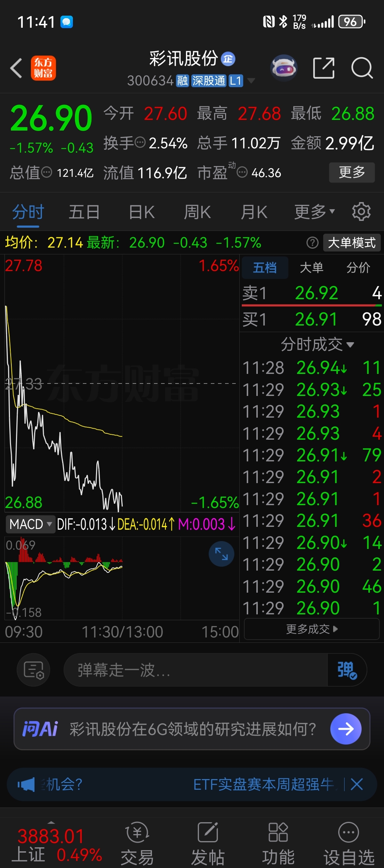Tap the MACD indicator chart
384x868 pixels.
pyautogui.click(x=122, y=578)
